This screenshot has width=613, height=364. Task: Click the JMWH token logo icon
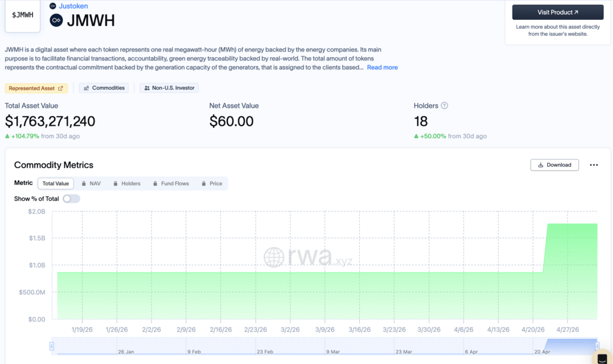pyautogui.click(x=56, y=20)
